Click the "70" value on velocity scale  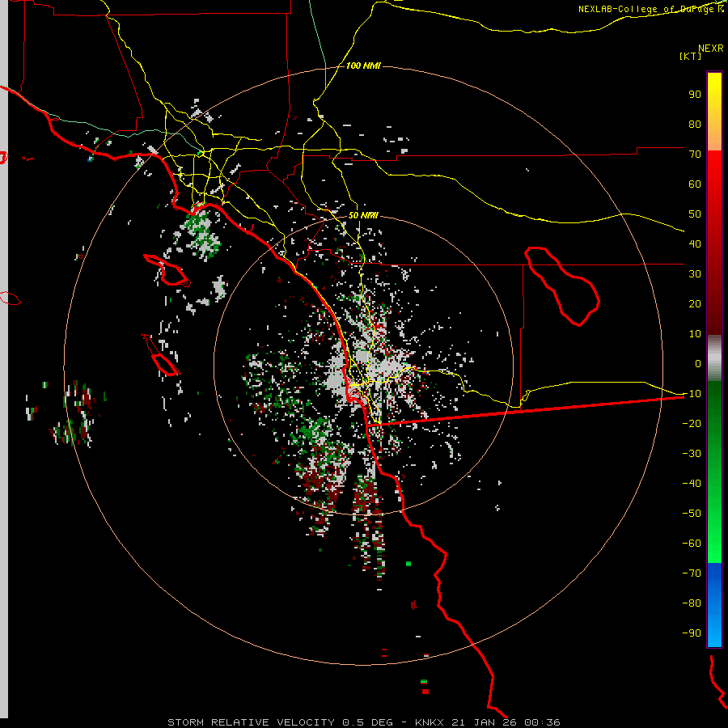point(695,154)
